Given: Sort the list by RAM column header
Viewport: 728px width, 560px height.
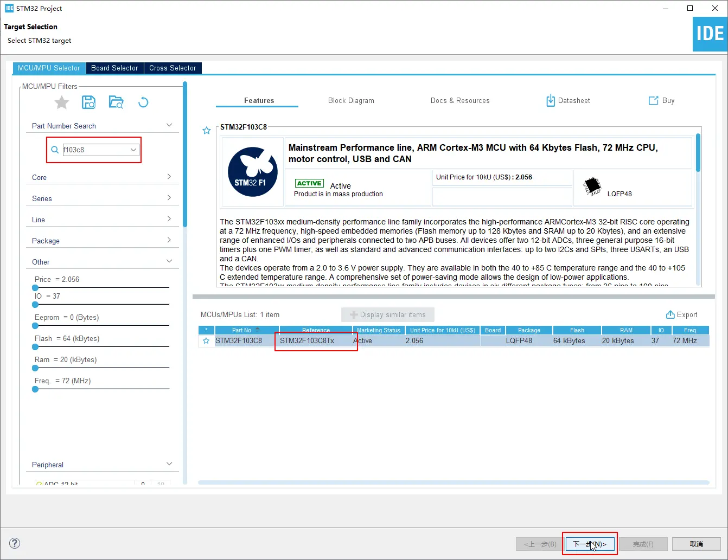Looking at the screenshot, I should [626, 330].
